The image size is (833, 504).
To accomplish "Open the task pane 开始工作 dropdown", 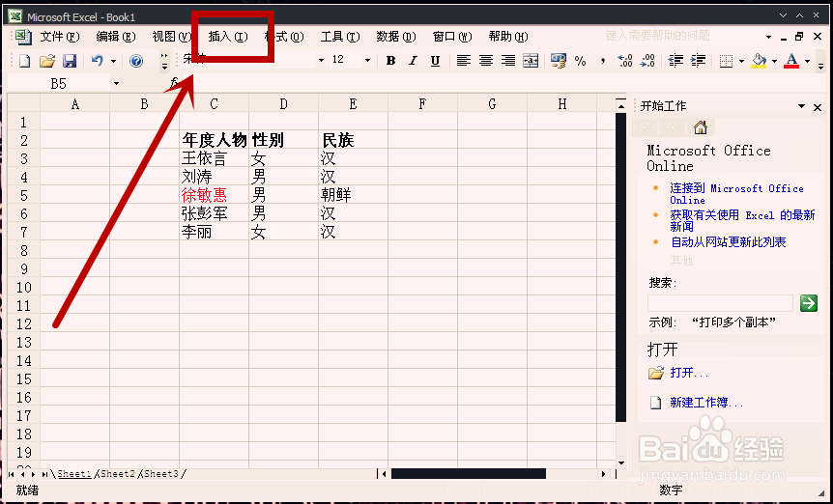I will (802, 106).
